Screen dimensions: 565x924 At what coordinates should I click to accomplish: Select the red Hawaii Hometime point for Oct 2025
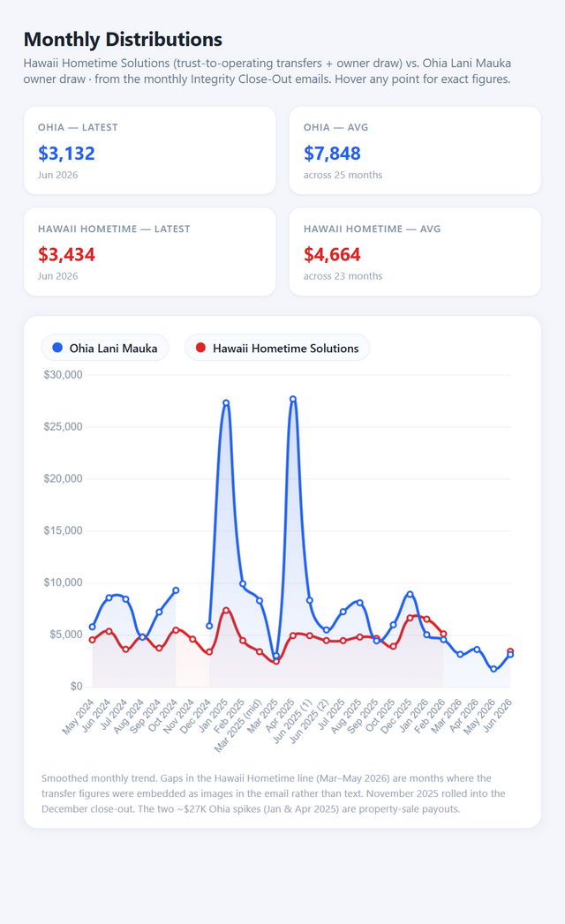coord(394,646)
